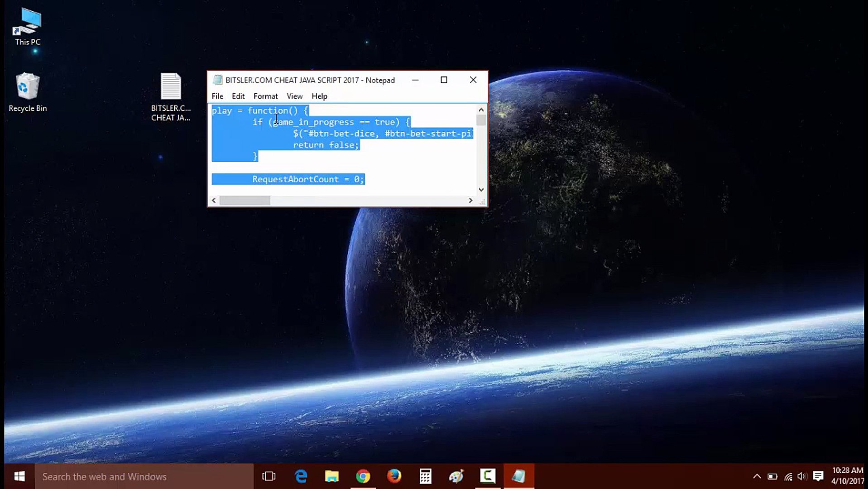Open the network Wi-Fi tray icon
The image size is (868, 489).
[x=788, y=476]
